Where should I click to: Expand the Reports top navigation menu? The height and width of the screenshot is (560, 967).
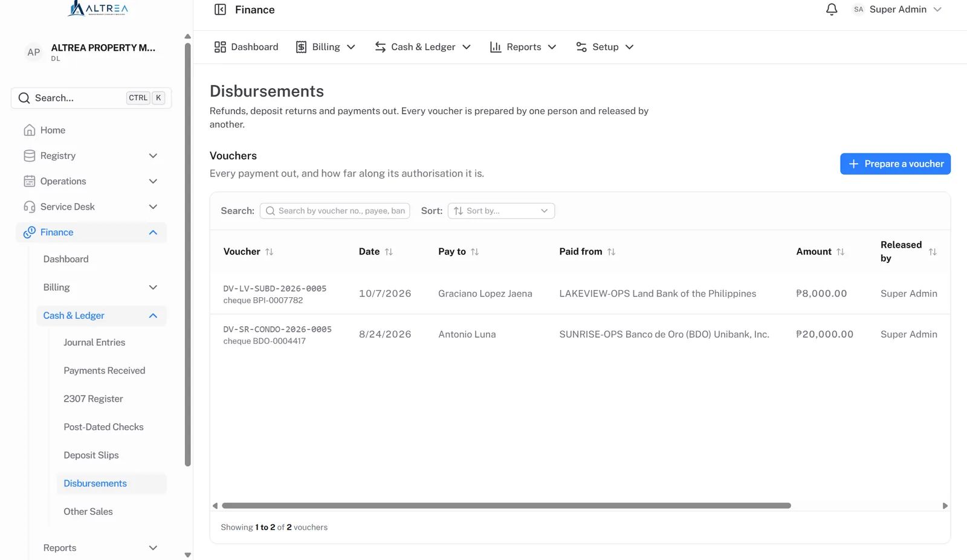[x=523, y=47]
